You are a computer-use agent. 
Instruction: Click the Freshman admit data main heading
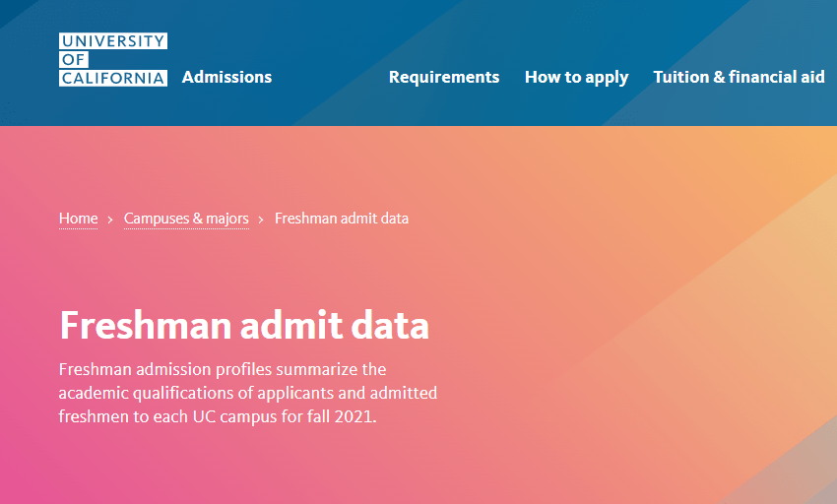(x=244, y=325)
